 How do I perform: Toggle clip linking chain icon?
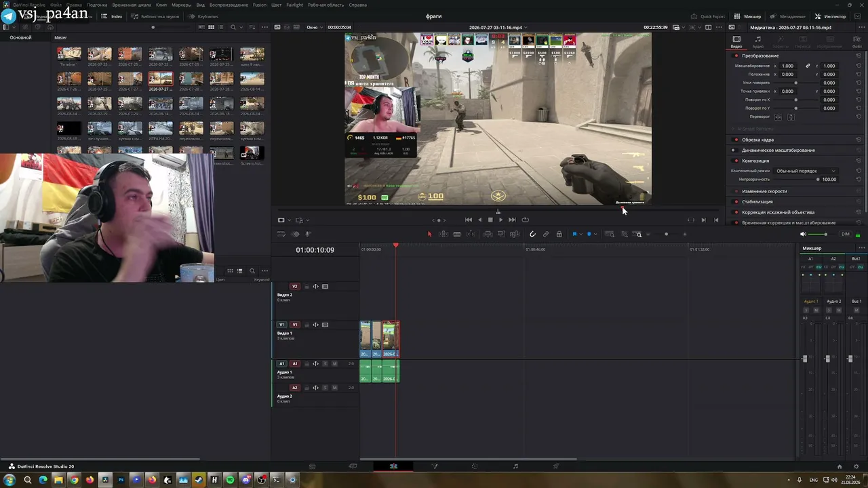pos(546,235)
